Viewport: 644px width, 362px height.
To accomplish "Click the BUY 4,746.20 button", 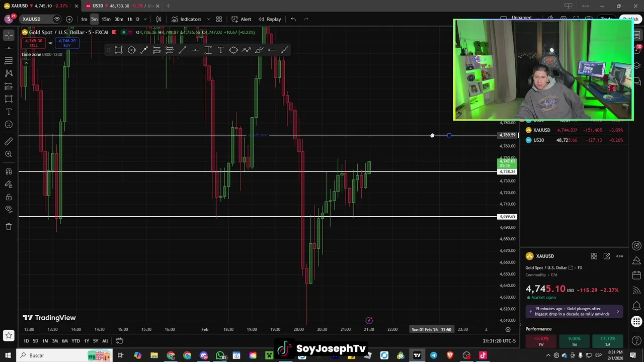I will point(67,43).
